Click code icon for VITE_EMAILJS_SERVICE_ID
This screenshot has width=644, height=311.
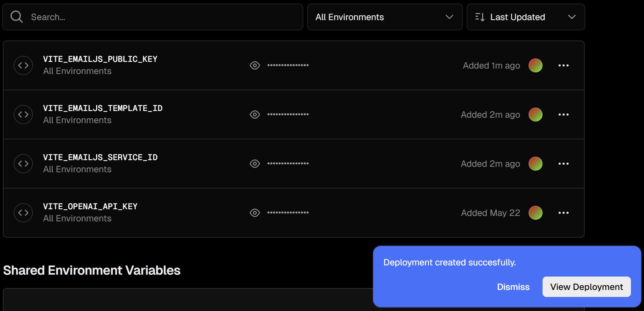tap(23, 164)
